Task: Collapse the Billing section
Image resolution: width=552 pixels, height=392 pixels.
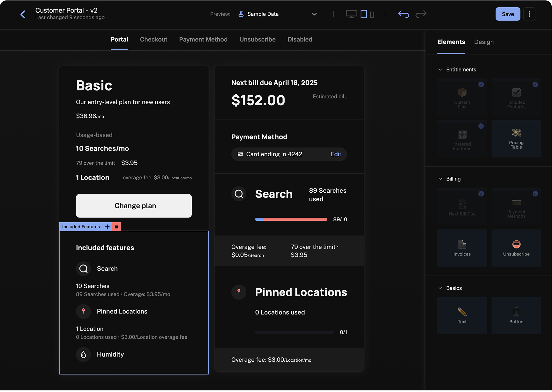Action: pyautogui.click(x=440, y=179)
